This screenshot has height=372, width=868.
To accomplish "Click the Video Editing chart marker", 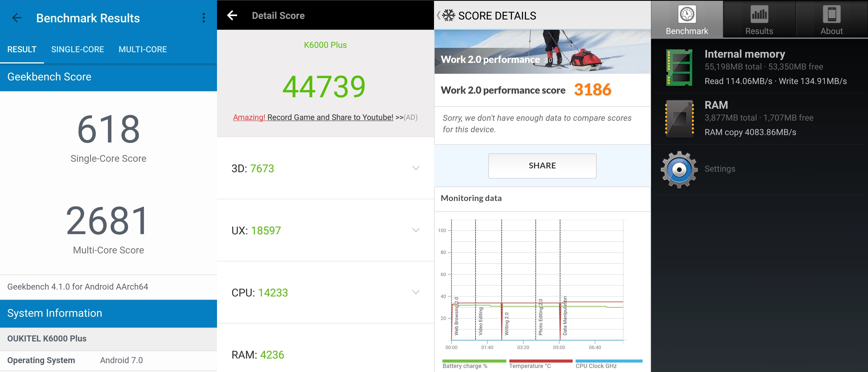I will point(480,321).
